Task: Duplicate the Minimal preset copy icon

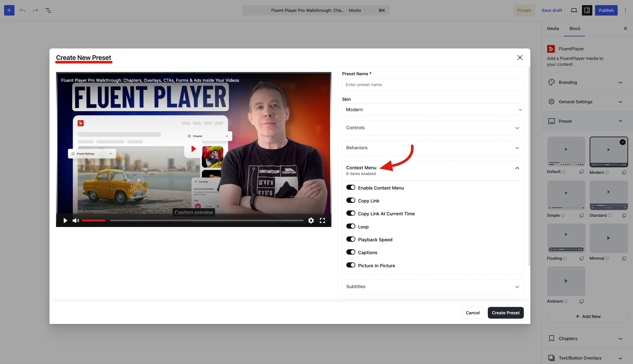Action: point(624,258)
